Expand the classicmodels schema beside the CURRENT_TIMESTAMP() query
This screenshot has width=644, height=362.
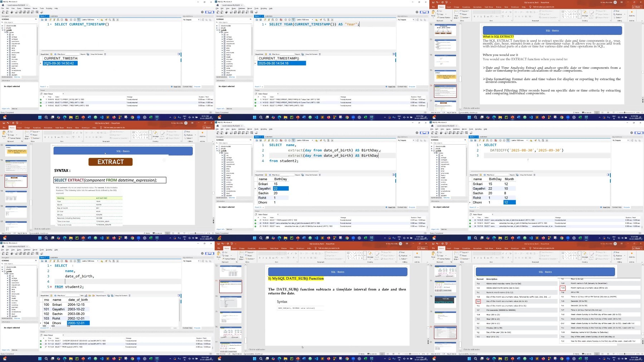click(x=3, y=26)
